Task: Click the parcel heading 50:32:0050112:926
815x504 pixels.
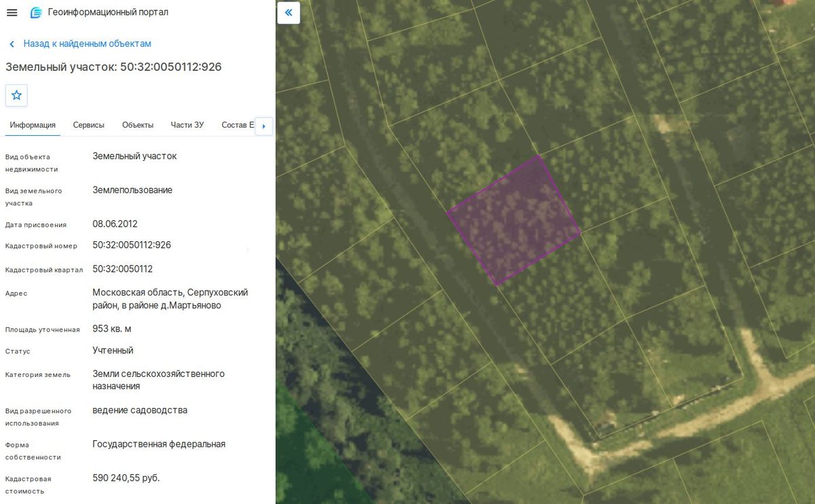Action: click(113, 67)
